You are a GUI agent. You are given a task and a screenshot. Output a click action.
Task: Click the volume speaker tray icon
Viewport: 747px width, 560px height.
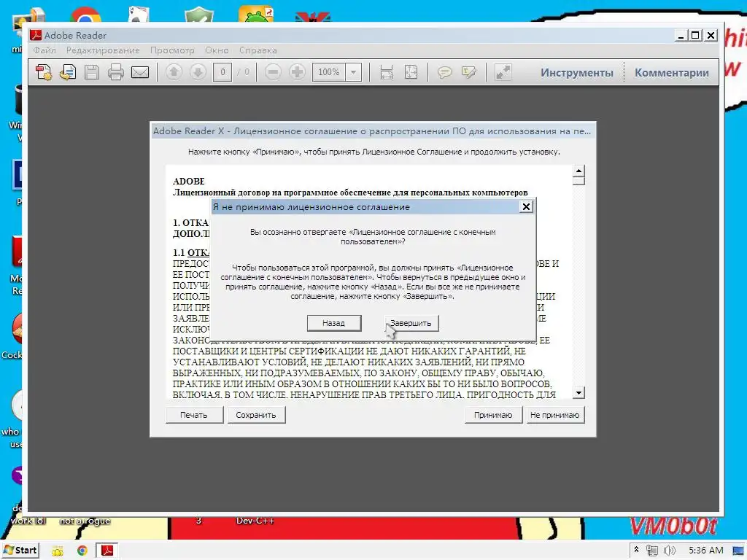pyautogui.click(x=669, y=551)
